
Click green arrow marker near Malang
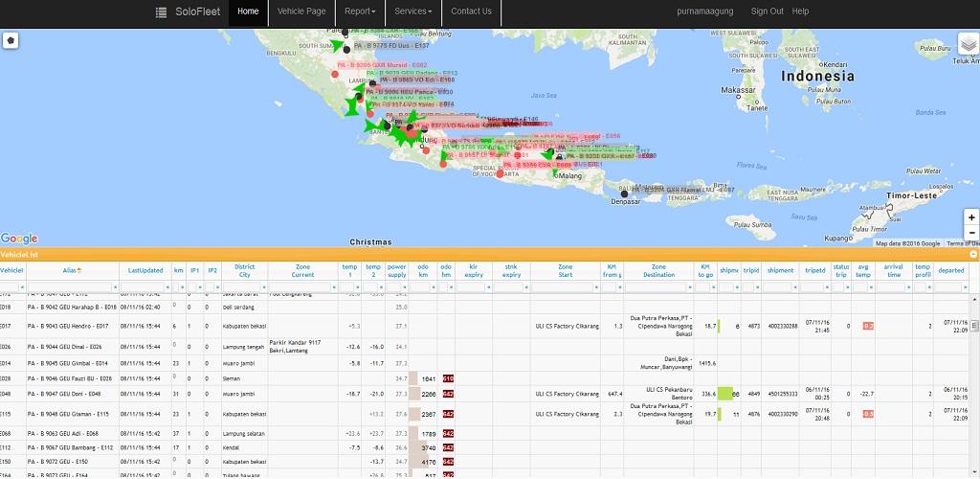554,172
